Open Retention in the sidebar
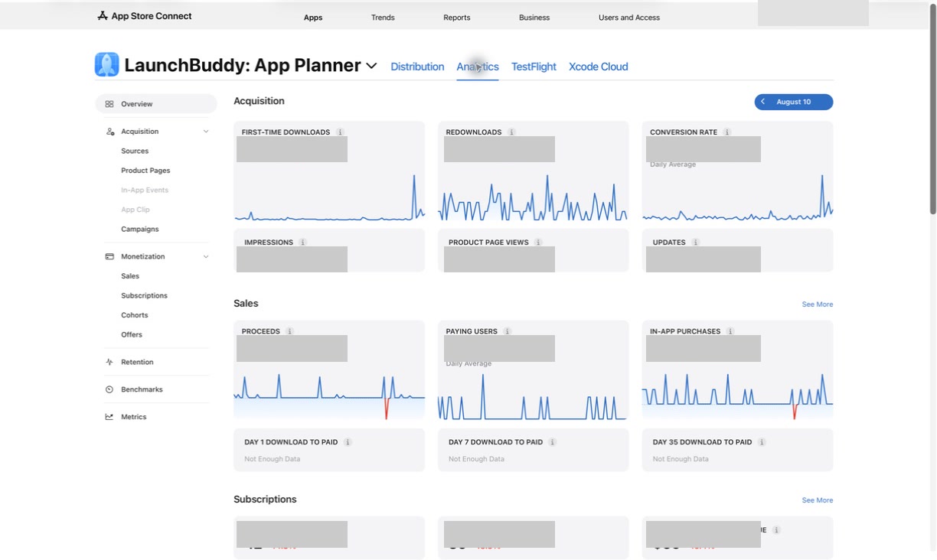937x560 pixels. click(x=137, y=363)
